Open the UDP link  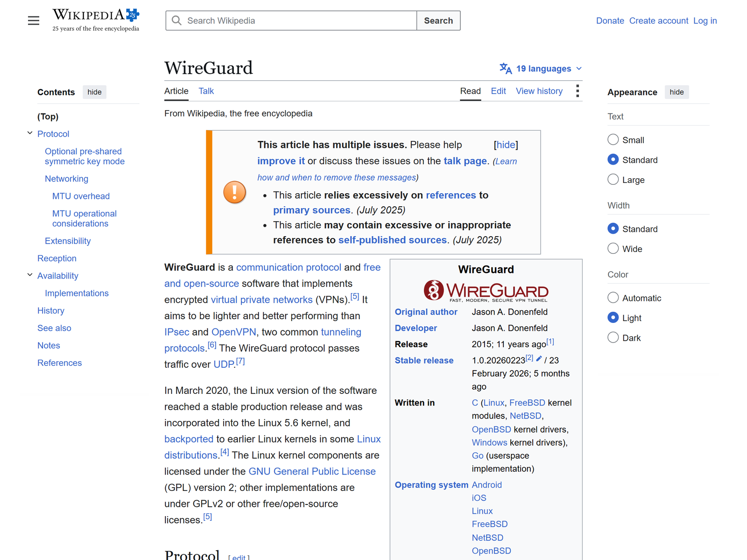(x=224, y=364)
